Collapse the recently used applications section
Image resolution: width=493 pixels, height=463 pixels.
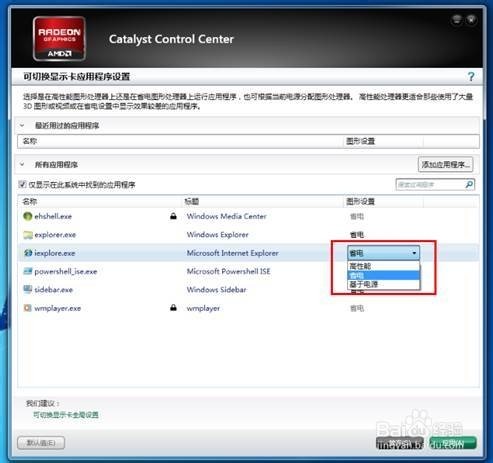(22, 126)
